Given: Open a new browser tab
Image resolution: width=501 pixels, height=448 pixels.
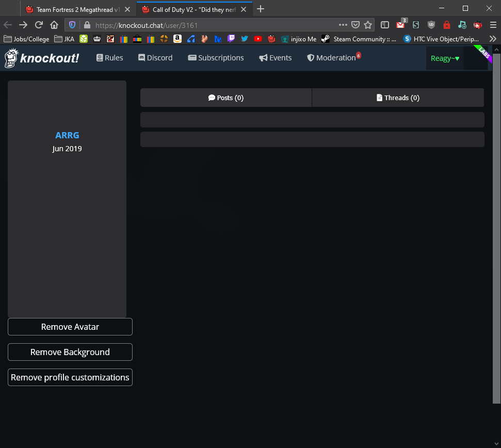Looking at the screenshot, I should (261, 9).
